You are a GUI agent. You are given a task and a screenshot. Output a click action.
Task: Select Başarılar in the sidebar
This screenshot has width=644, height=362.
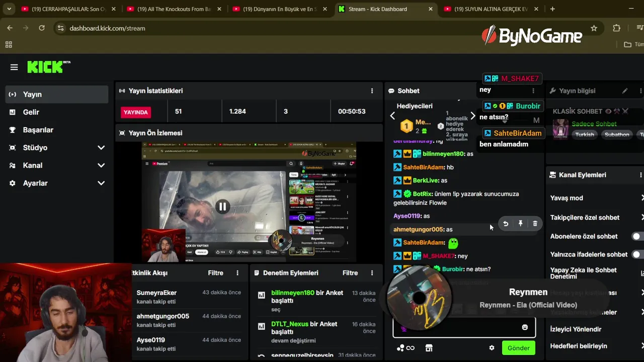pyautogui.click(x=57, y=130)
